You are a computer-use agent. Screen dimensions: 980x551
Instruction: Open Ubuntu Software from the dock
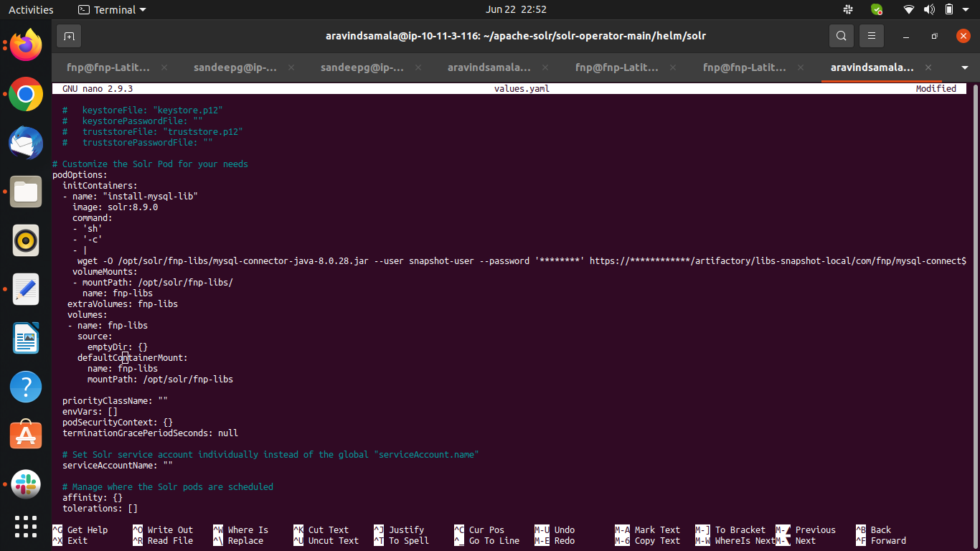click(25, 435)
